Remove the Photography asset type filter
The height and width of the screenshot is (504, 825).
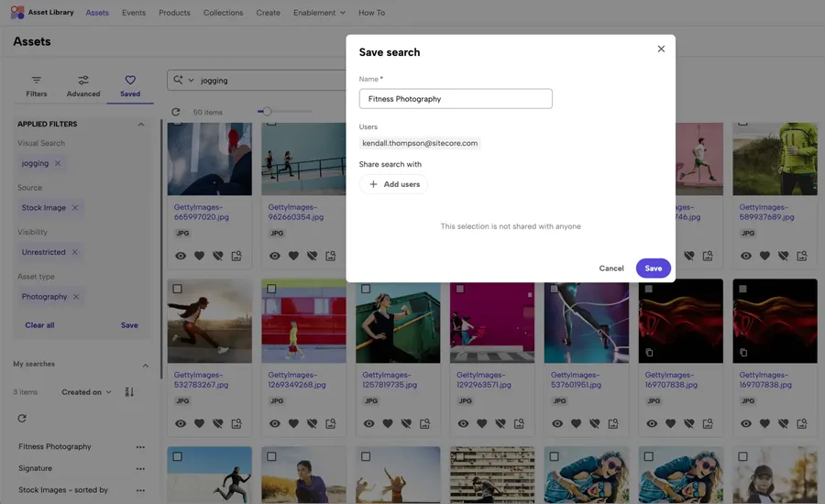[76, 297]
